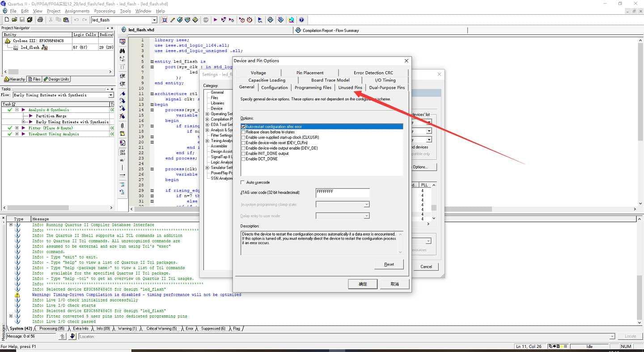
Task: Click the Reset button in the dialog
Action: [x=389, y=264]
